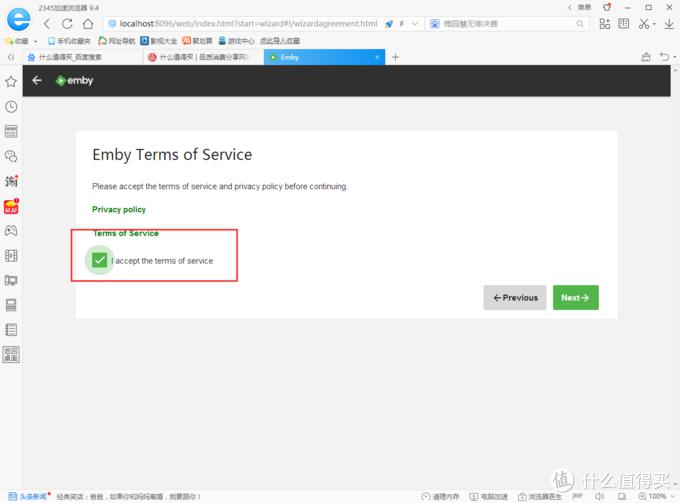
Task: Open the sidebar computer icon
Action: [x=11, y=305]
